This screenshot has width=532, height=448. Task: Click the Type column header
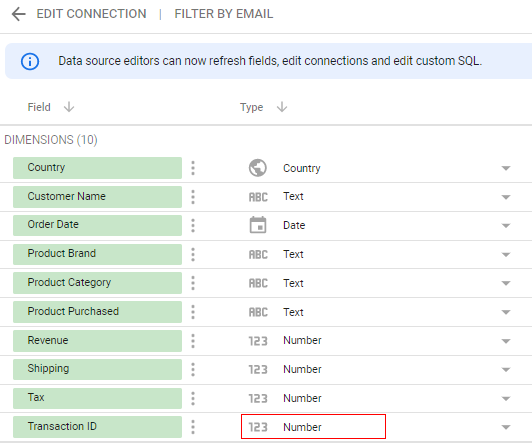pos(251,107)
